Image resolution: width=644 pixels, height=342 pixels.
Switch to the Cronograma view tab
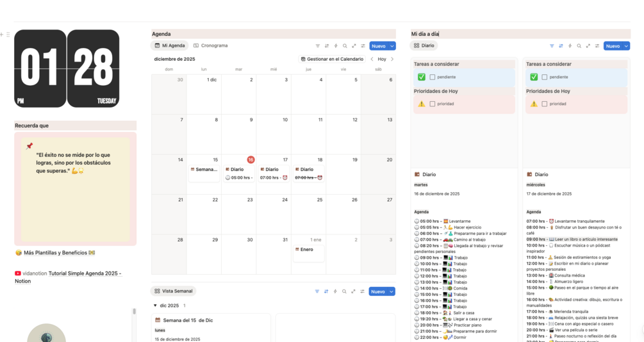[x=210, y=45]
